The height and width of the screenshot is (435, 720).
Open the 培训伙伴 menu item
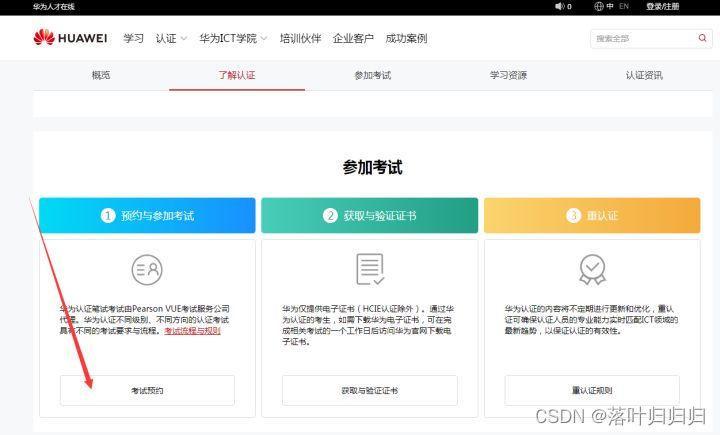300,39
